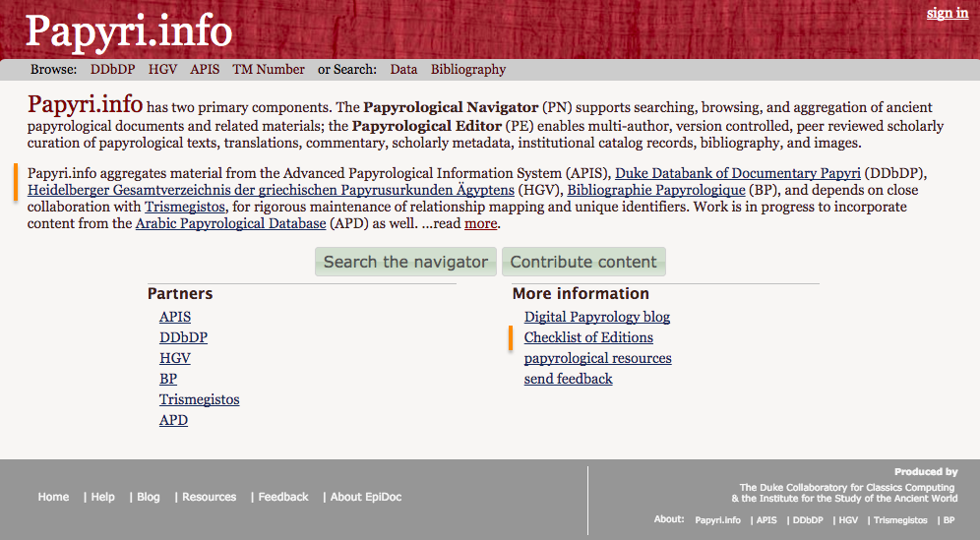The height and width of the screenshot is (540, 980).
Task: Go to Home in footer
Action: (53, 497)
